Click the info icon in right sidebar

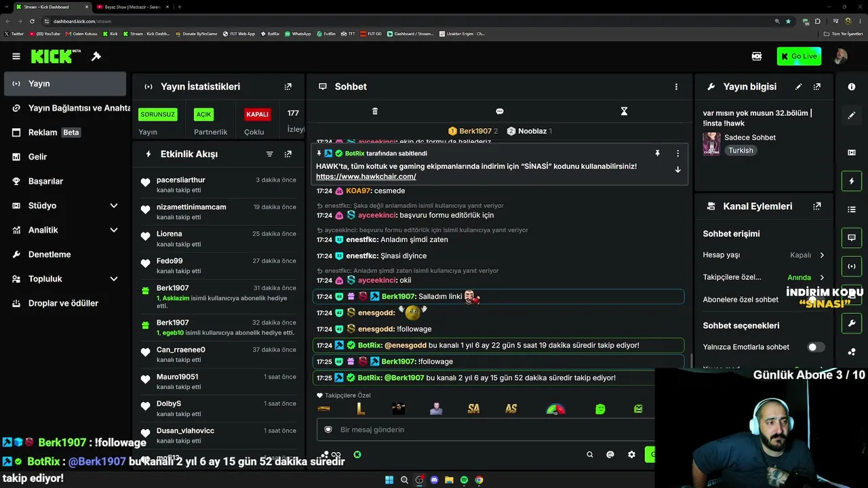pos(852,87)
